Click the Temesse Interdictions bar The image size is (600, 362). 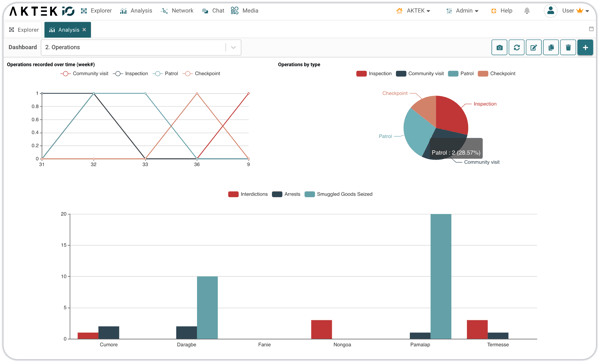[477, 329]
